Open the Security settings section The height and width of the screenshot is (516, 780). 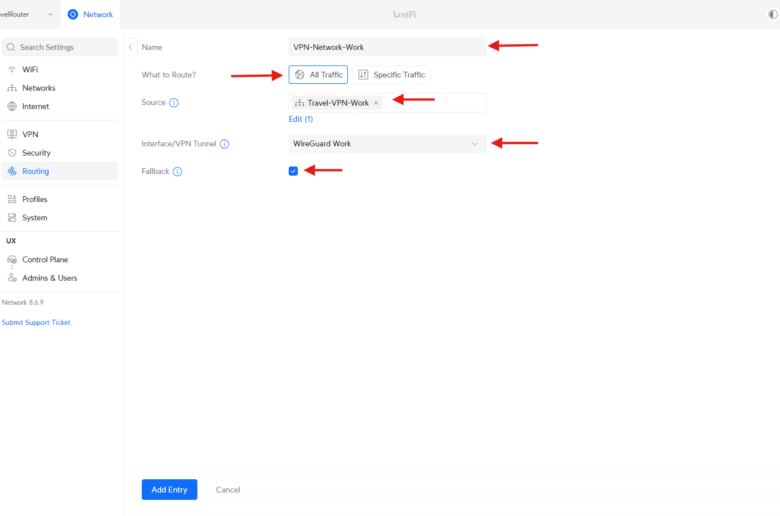click(x=60, y=152)
